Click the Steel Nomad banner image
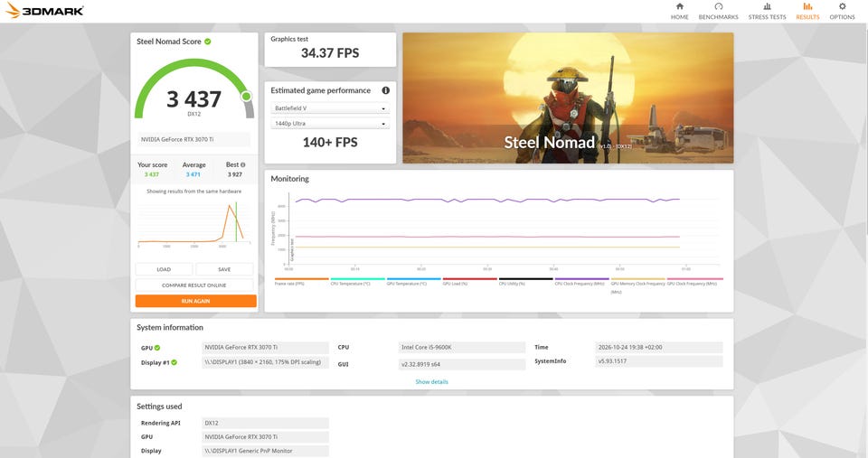This screenshot has height=458, width=868. 568,98
